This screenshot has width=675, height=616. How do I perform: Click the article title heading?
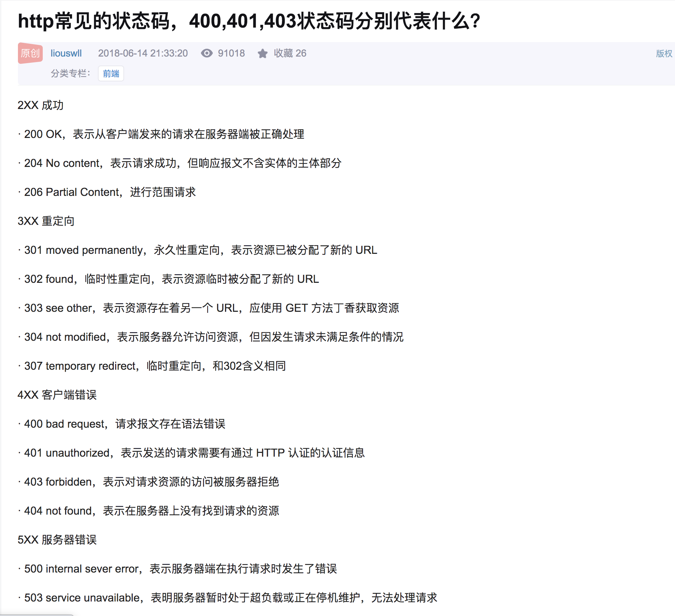click(249, 21)
